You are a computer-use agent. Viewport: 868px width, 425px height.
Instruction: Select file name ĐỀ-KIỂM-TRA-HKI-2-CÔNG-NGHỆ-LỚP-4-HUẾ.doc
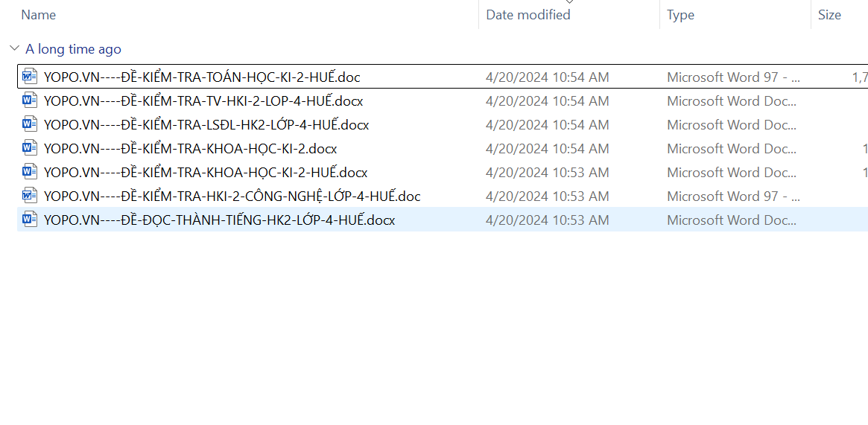tap(232, 196)
